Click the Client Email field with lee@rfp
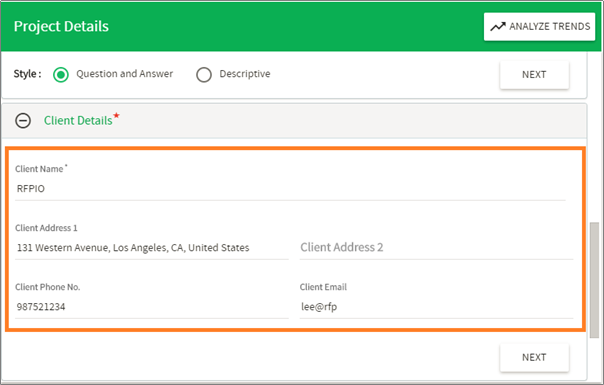The height and width of the screenshot is (385, 604). coord(436,307)
